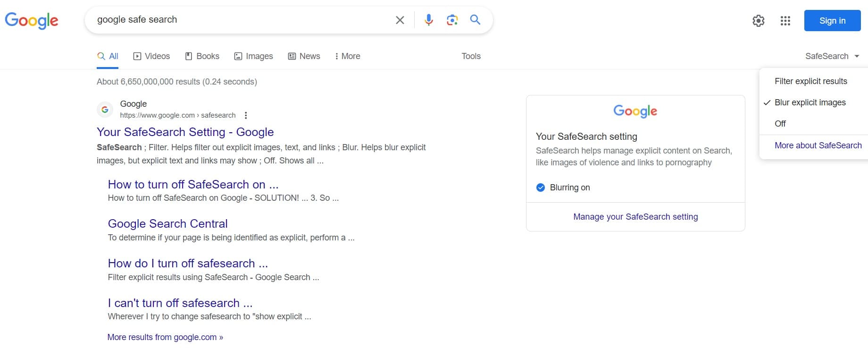Sign in with the blue button
The width and height of the screenshot is (868, 350).
pyautogui.click(x=833, y=21)
